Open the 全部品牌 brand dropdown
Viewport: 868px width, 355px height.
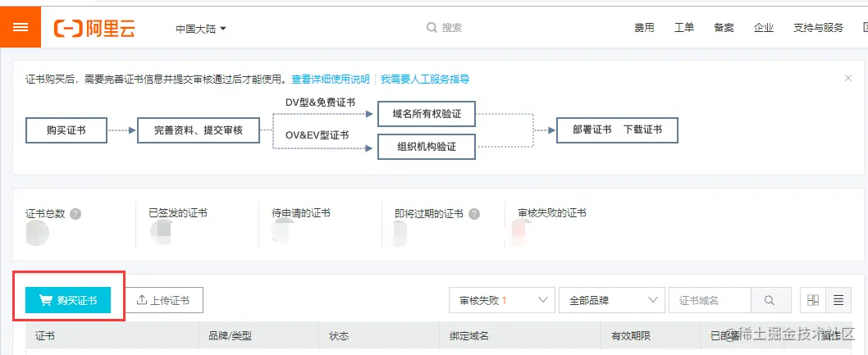pos(612,300)
